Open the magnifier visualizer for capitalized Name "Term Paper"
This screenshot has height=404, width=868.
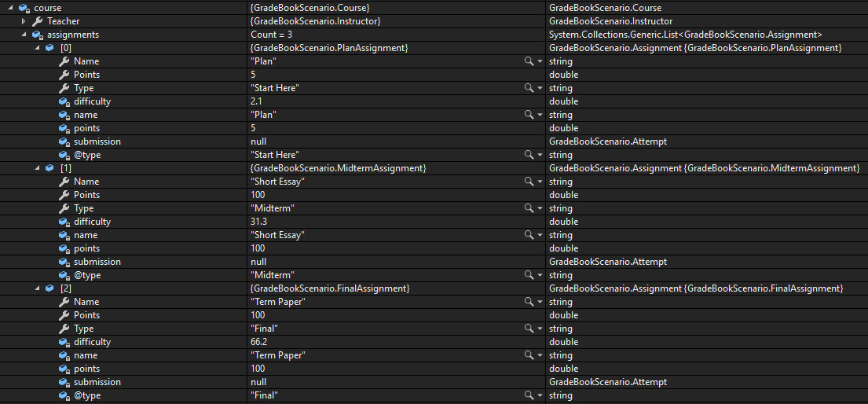pos(529,302)
